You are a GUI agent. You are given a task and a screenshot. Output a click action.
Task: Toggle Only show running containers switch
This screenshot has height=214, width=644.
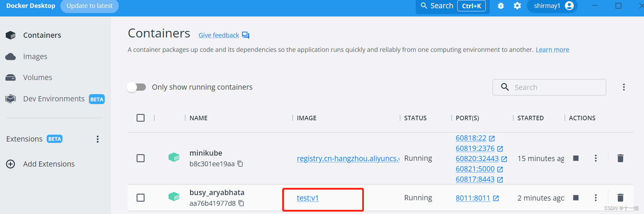137,87
